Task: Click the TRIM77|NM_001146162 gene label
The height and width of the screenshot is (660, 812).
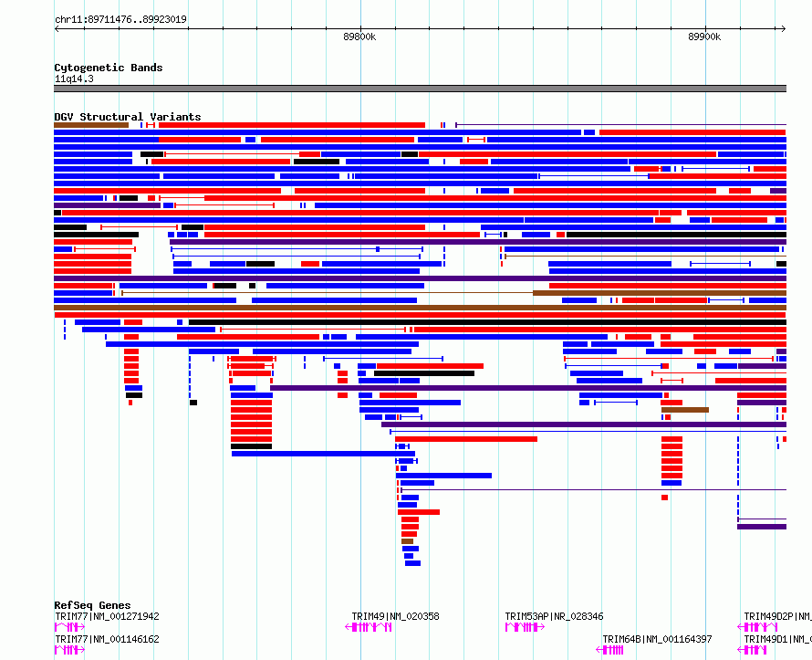Action: (107, 639)
